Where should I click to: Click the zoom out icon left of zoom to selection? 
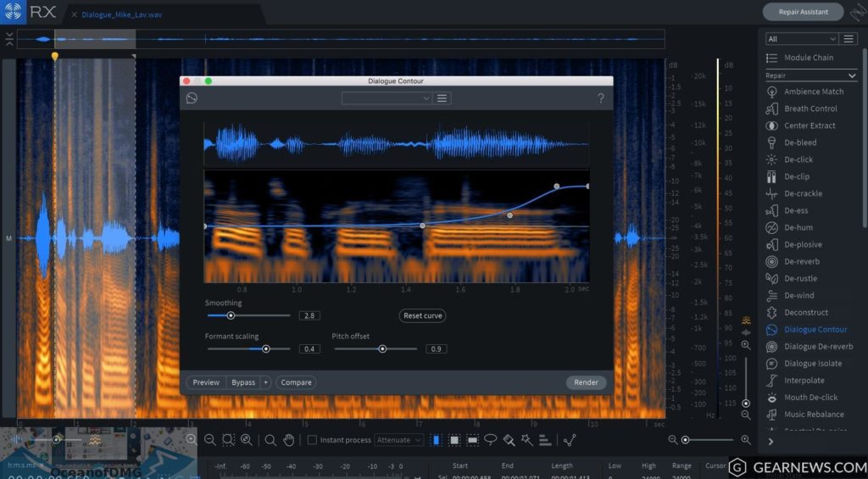coord(210,440)
